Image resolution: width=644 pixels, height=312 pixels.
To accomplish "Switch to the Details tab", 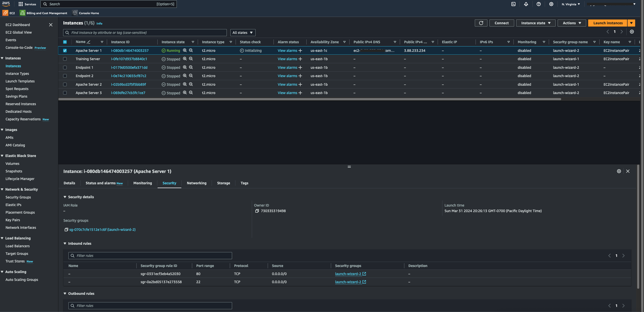I will (69, 183).
